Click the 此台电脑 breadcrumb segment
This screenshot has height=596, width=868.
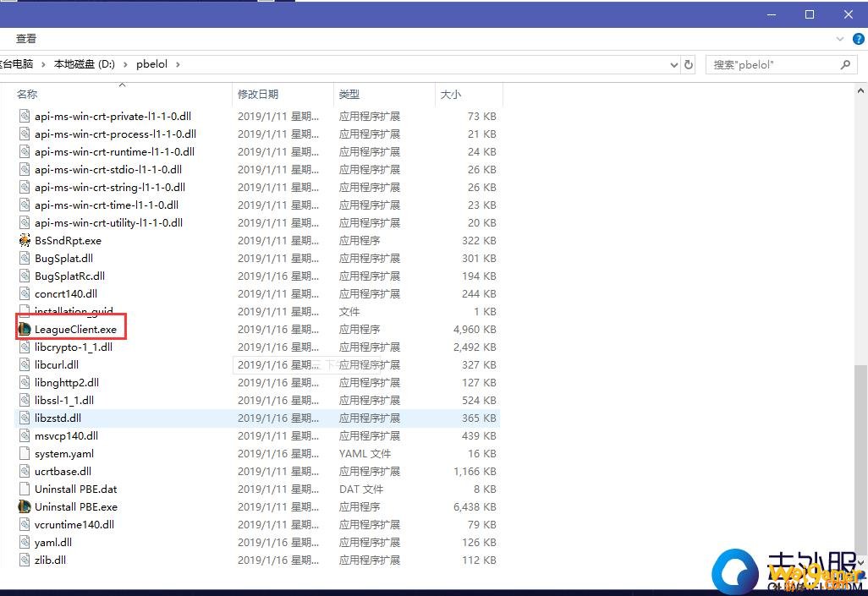coord(17,64)
